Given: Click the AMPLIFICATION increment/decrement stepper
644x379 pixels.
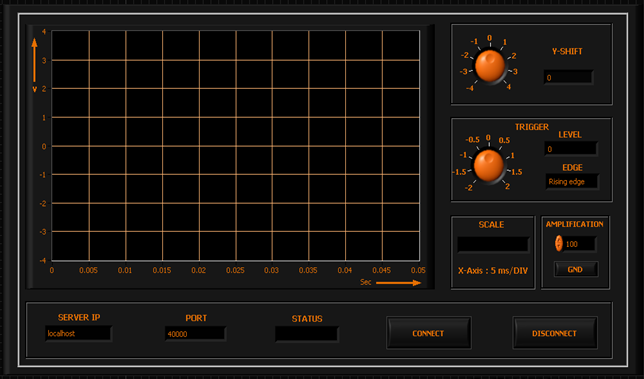Looking at the screenshot, I should 559,243.
